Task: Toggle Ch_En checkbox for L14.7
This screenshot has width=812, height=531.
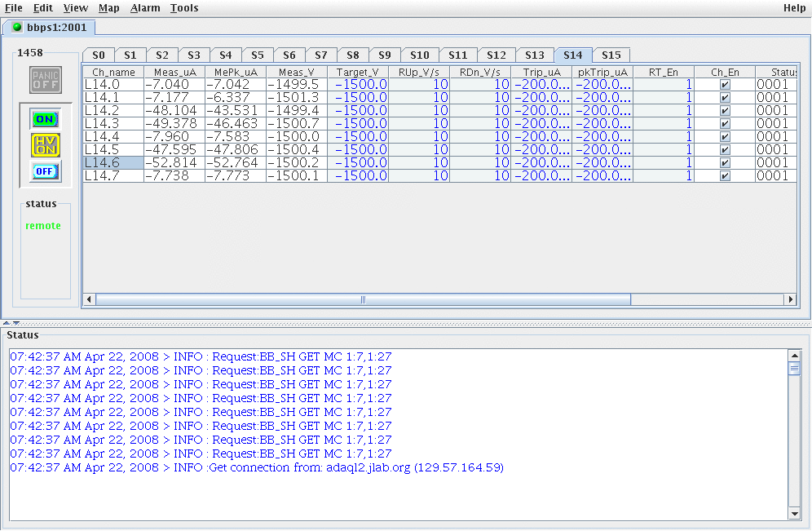Action: click(x=725, y=175)
